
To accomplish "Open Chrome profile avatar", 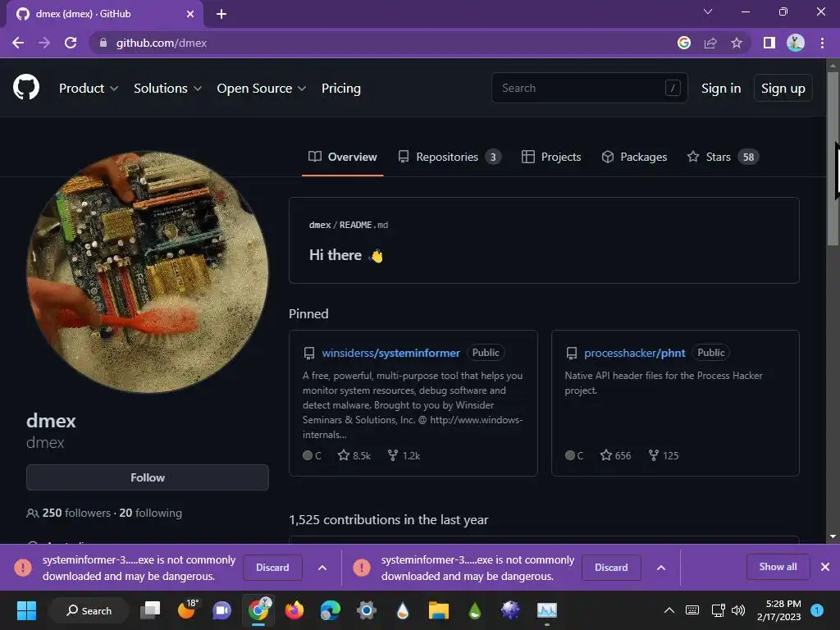I will (796, 43).
